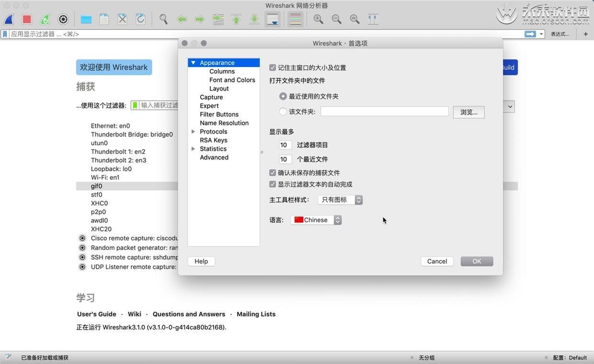Toggle remember main window size and position checkbox
Image resolution: width=594 pixels, height=364 pixels.
[x=273, y=68]
